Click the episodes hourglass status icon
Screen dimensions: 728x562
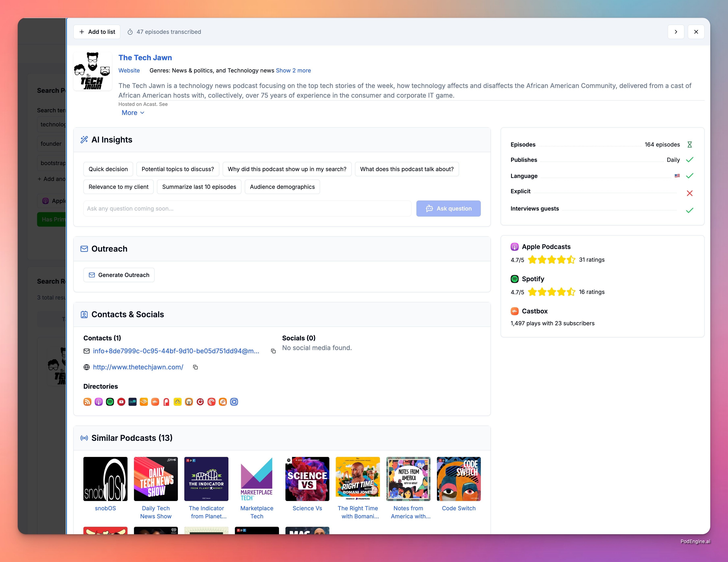(x=689, y=145)
